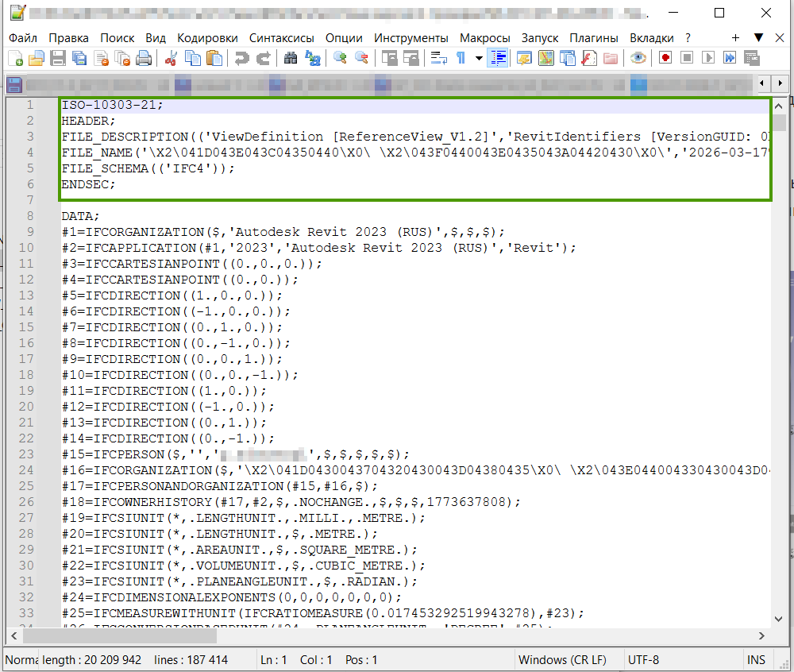Click the user-defined language lightning icon

pyautogui.click(x=524, y=59)
